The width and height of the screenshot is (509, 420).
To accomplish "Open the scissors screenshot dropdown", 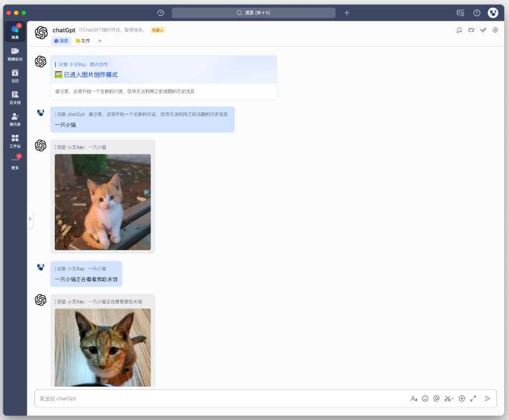I will click(449, 399).
